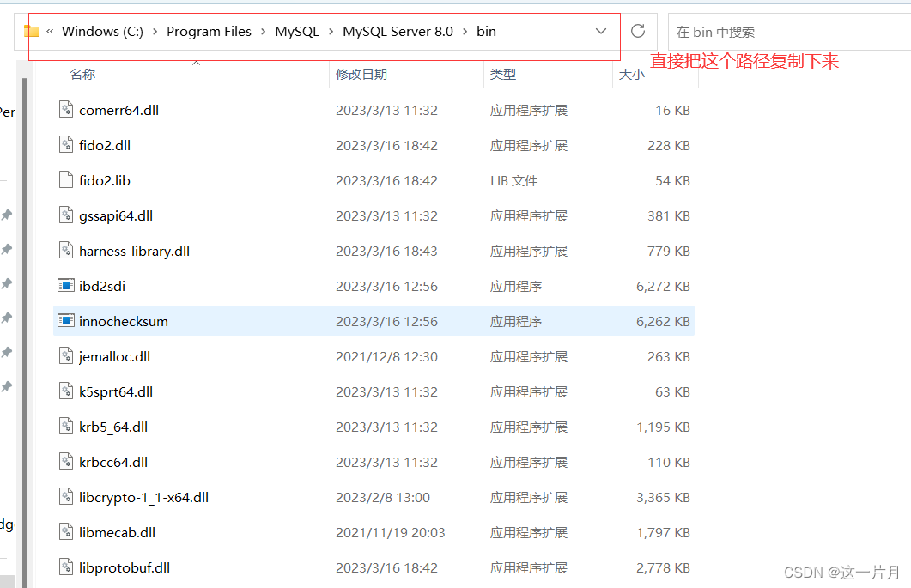911x588 pixels.
Task: Select file name gssapi64.dll
Action: tap(116, 215)
